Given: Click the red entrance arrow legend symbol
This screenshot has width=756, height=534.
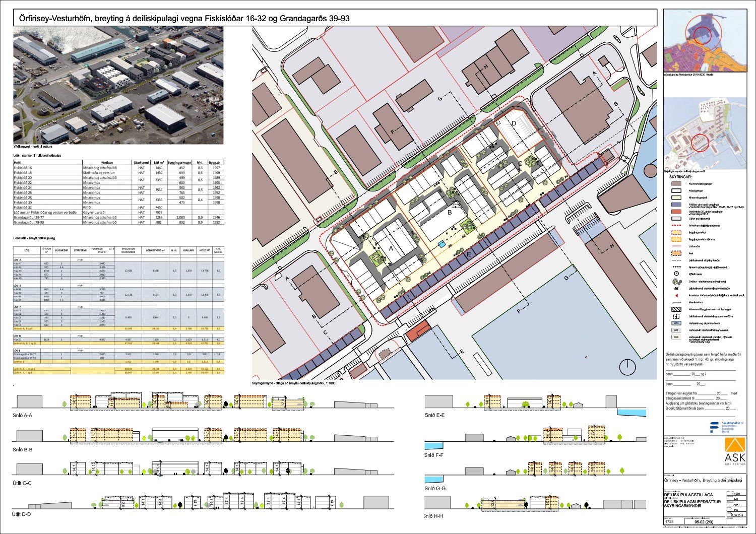Looking at the screenshot, I should 676,295.
